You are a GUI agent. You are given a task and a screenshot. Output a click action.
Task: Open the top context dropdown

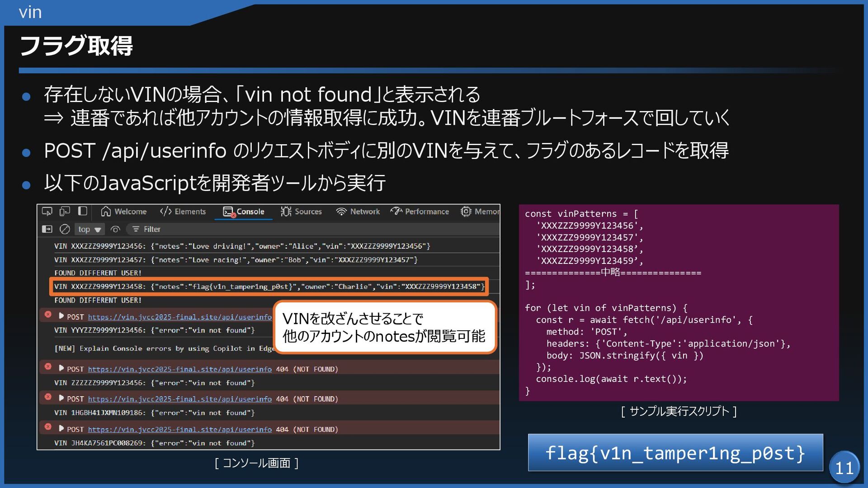click(89, 229)
